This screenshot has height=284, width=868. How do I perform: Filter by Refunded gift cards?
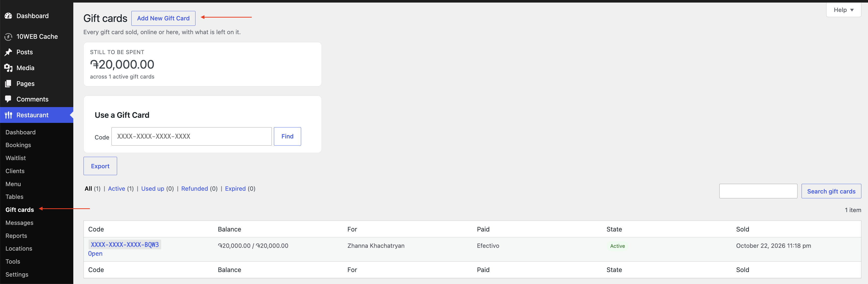(x=194, y=189)
